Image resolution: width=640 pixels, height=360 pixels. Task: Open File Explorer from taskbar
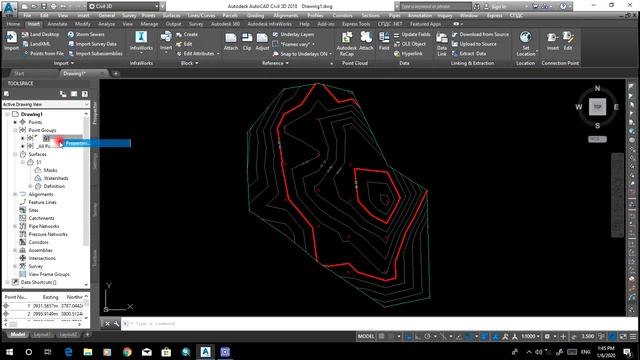point(88,351)
